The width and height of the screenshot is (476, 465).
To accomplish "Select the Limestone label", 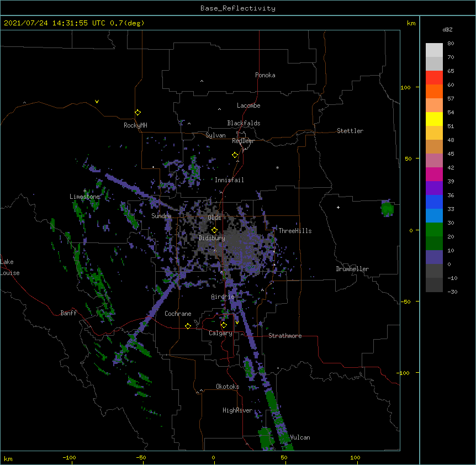I will tap(84, 197).
